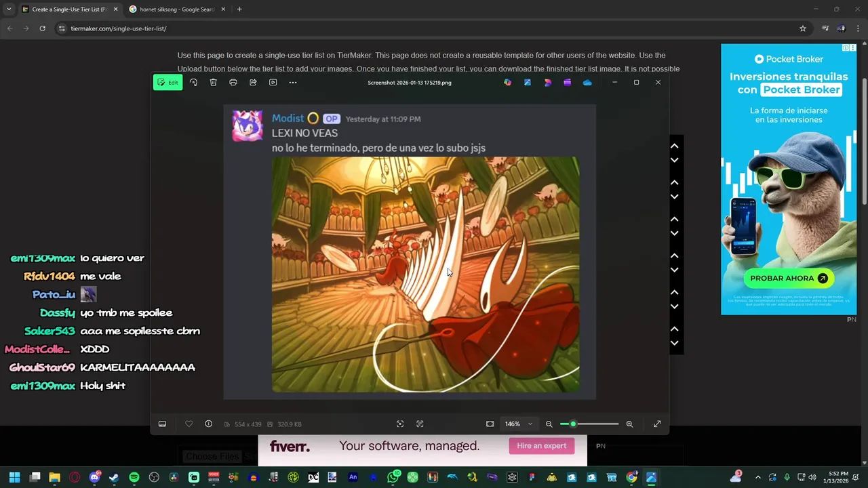Click Choose Files button on TierMaker page
The image size is (868, 488).
pos(212,457)
